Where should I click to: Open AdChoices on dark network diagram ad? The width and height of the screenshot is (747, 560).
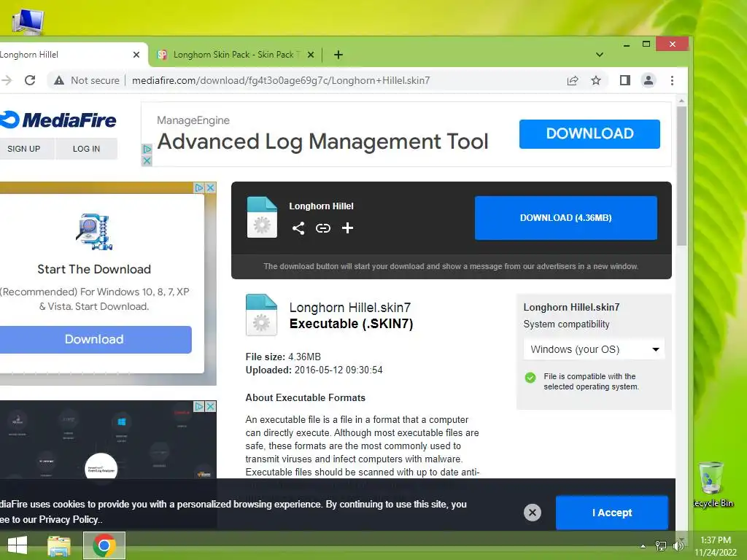point(199,406)
